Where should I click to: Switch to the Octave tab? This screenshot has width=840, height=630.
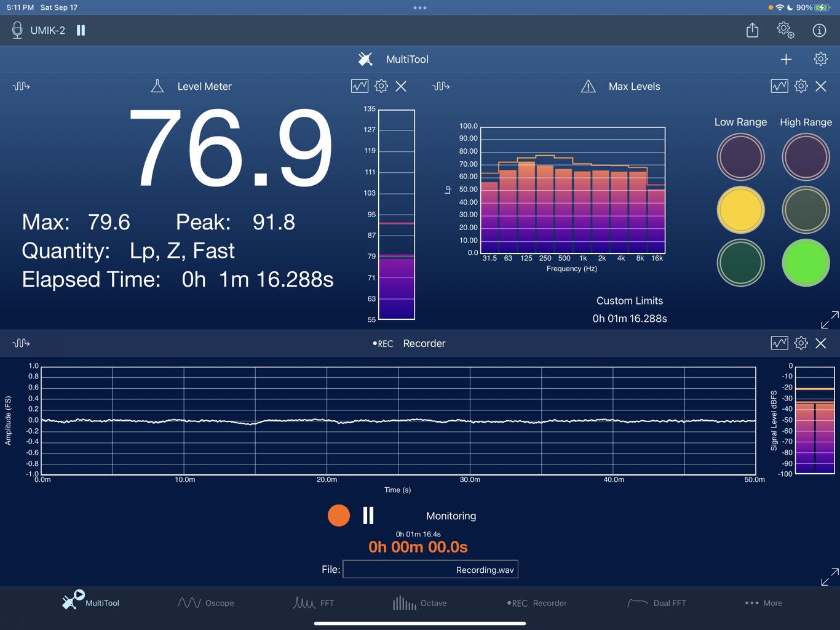pos(420,603)
